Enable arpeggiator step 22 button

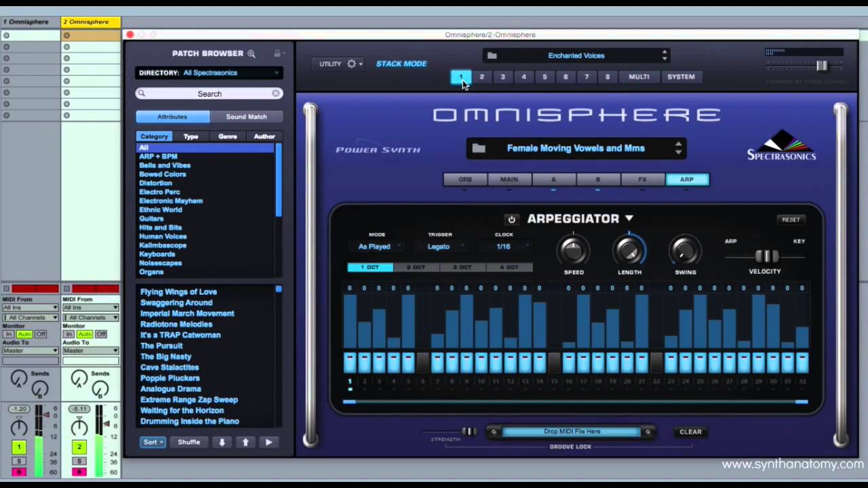pos(656,363)
